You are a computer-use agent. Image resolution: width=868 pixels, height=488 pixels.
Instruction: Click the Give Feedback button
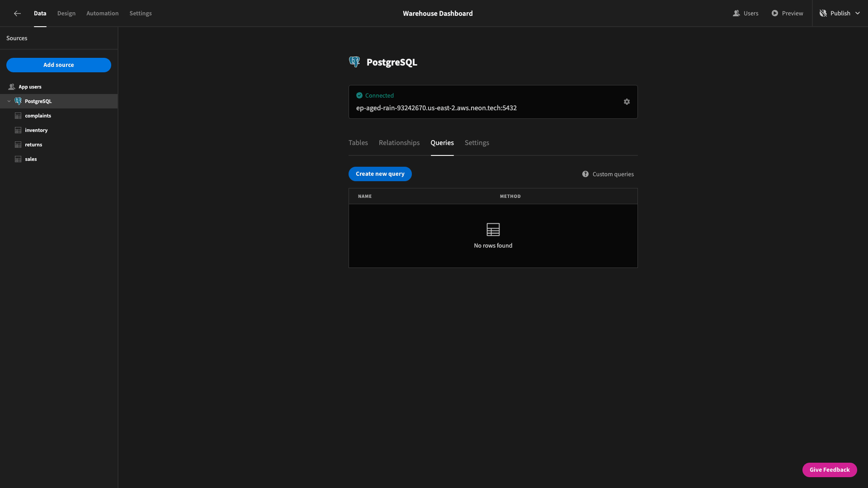click(830, 470)
